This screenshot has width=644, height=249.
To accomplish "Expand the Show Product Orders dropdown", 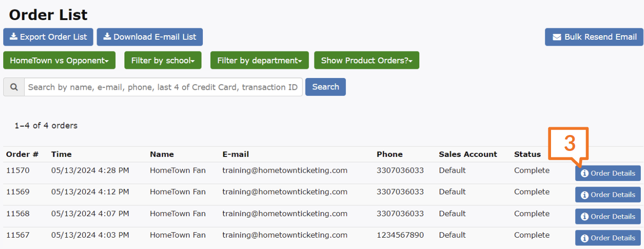I will tap(366, 61).
